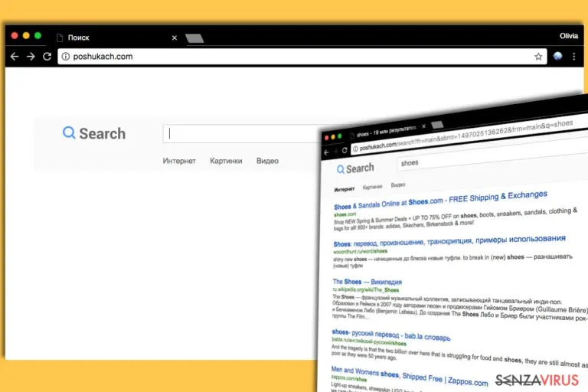The height and width of the screenshot is (392, 588).
Task: Open the three-dot Chrome menu
Action: pyautogui.click(x=574, y=56)
